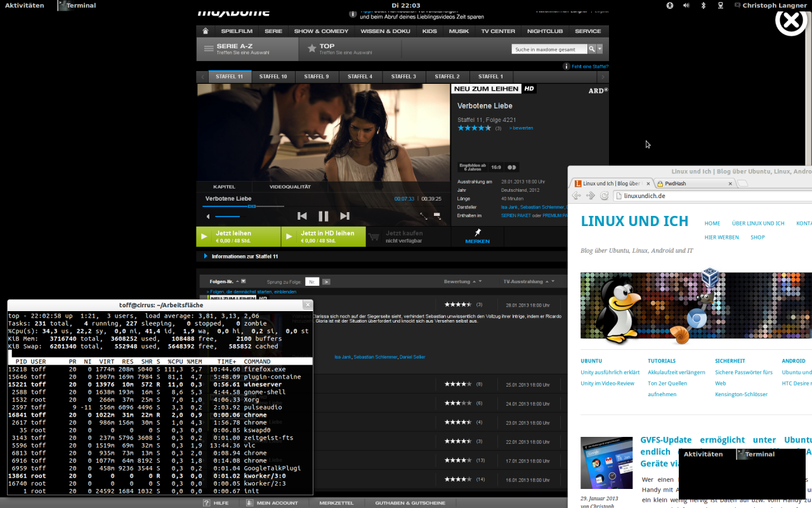Toggle the player pop-out size icon
The width and height of the screenshot is (812, 508).
(x=437, y=217)
